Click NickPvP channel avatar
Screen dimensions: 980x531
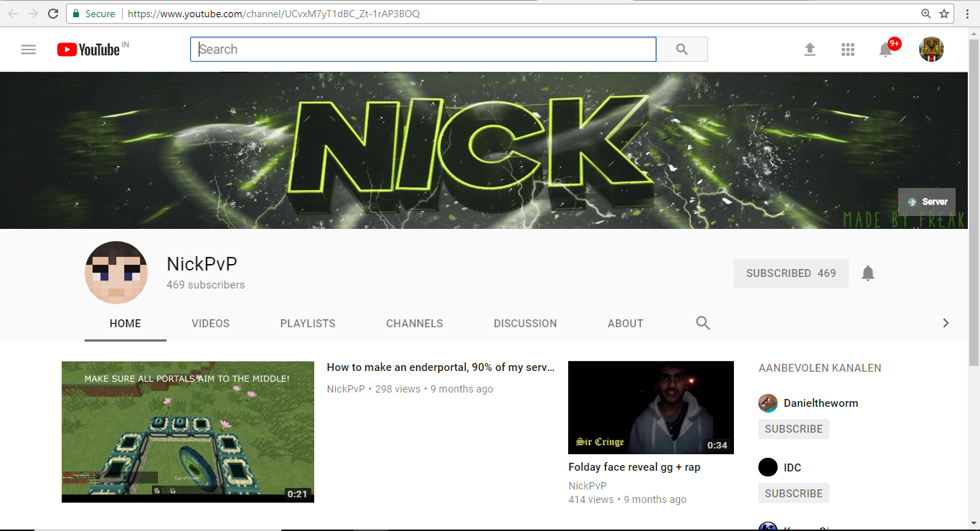coord(116,273)
